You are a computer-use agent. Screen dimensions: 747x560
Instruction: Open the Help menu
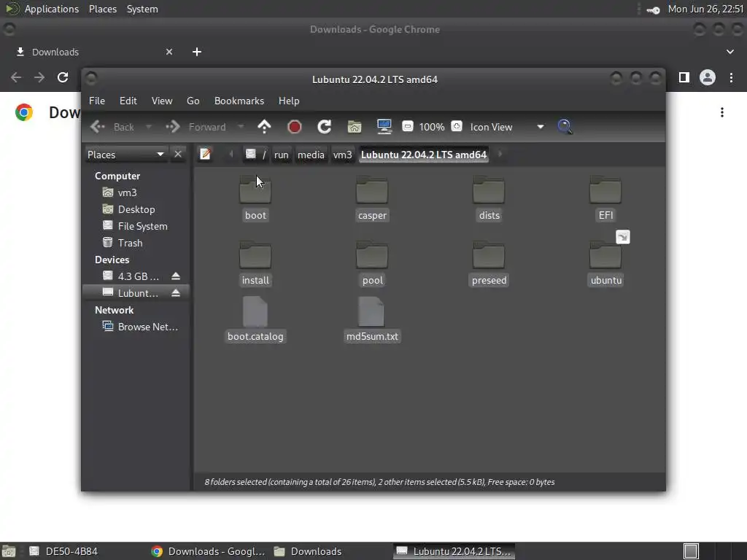[x=289, y=101]
